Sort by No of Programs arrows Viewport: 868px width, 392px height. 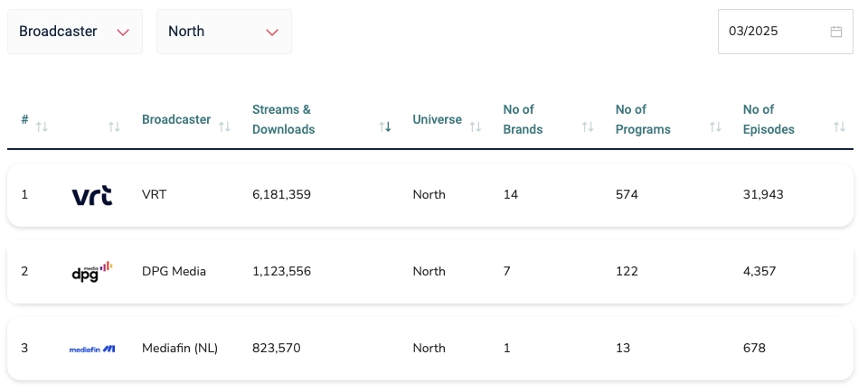tap(715, 127)
